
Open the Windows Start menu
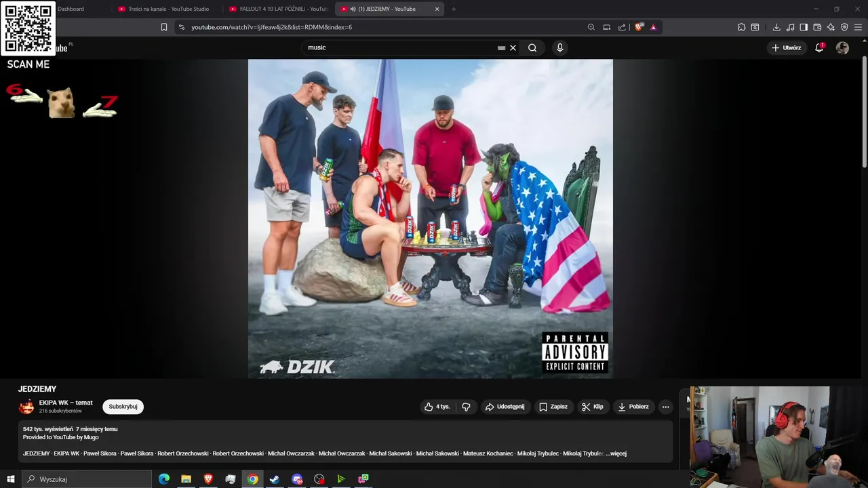[x=11, y=479]
